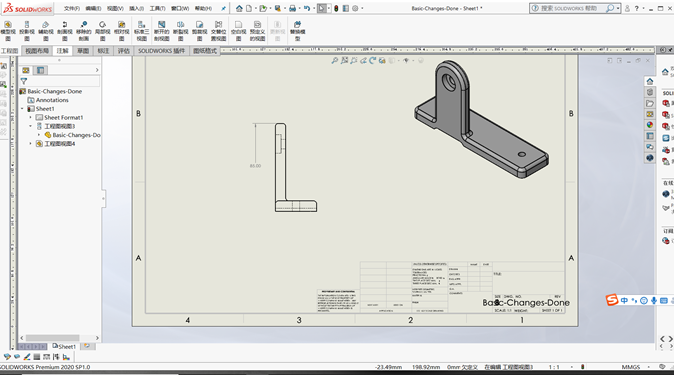Screen dimensions: 674x375
Task: Select the 辅助视图 (Auxiliary View) tool
Action: coord(46,31)
